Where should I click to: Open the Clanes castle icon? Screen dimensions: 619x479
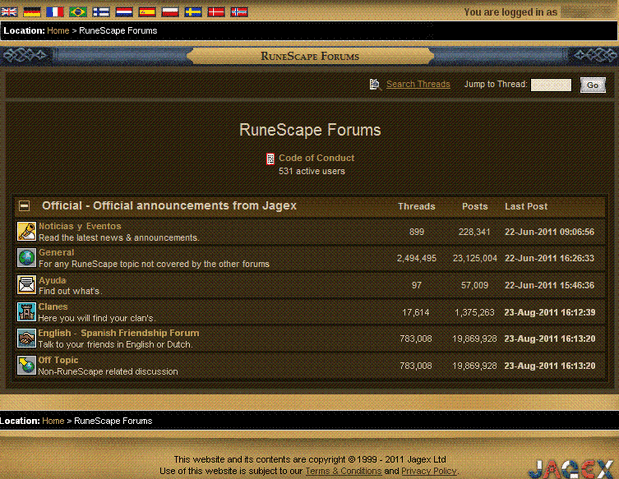[26, 312]
